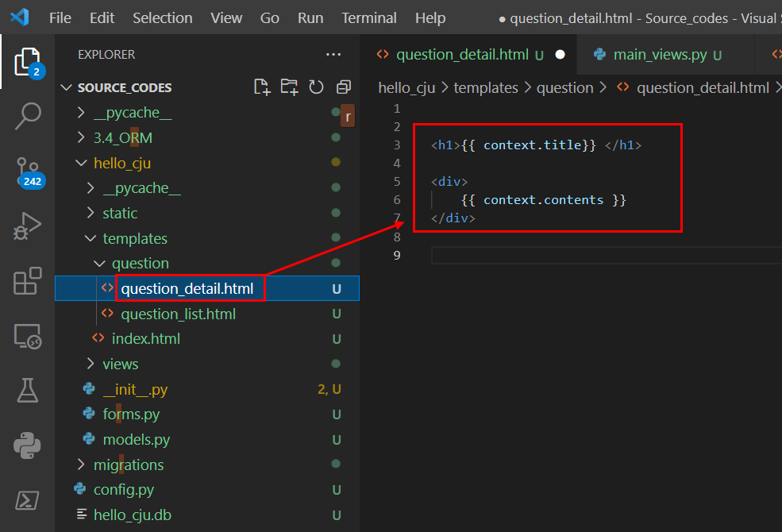Image resolution: width=782 pixels, height=532 pixels.
Task: Collapse the SOURCE_CODES section
Action: point(67,87)
